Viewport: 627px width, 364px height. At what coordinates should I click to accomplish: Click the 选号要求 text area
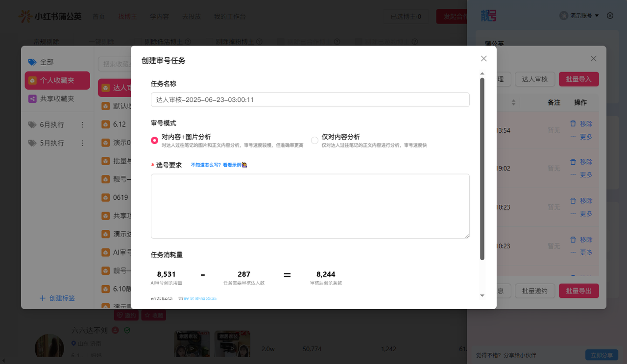tap(310, 206)
